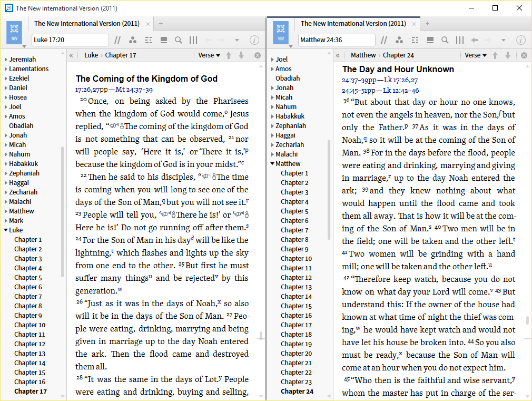Click Matthew breadcrumb in right locator bar
This screenshot has width=532, height=401.
point(363,55)
